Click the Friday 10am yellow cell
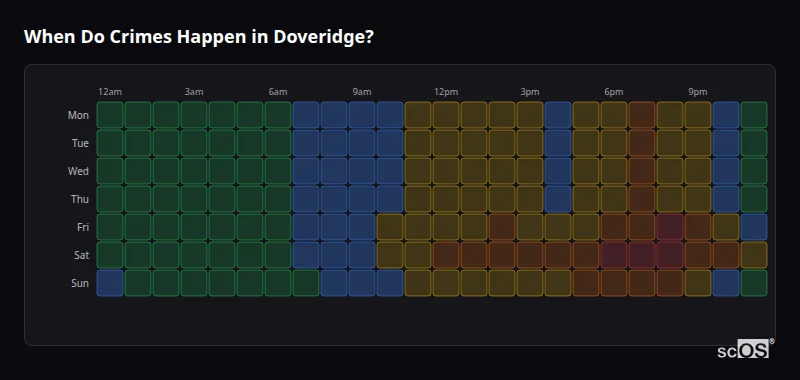The height and width of the screenshot is (380, 800). [x=390, y=227]
